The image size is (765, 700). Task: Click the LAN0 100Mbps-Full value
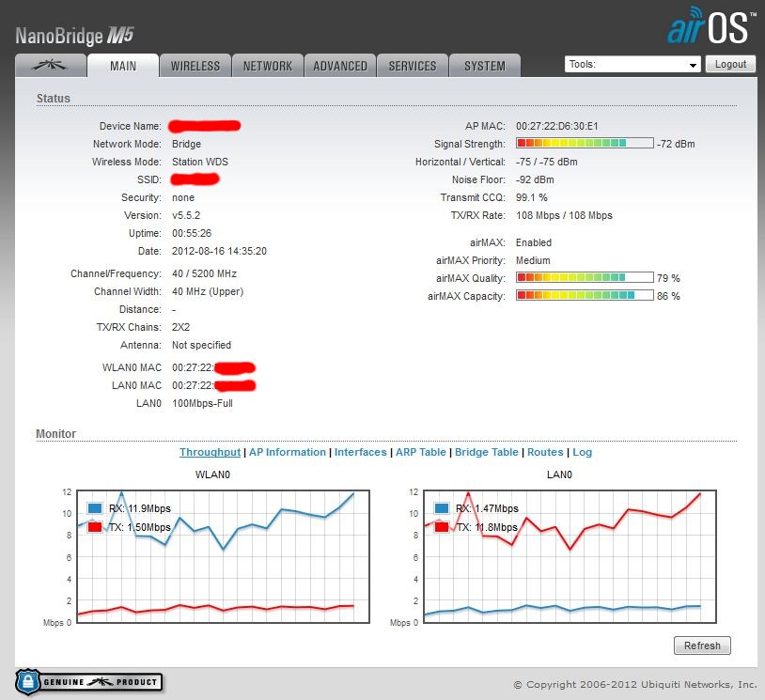tap(202, 403)
